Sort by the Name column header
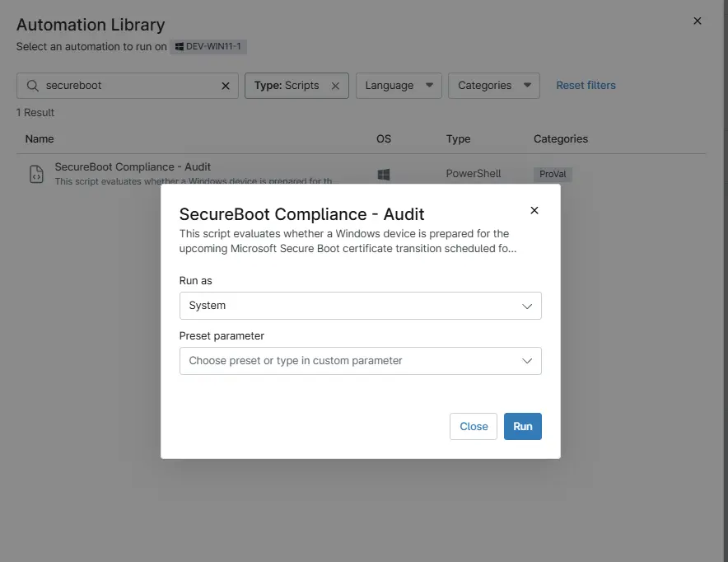Viewport: 728px width, 562px height. click(x=40, y=138)
